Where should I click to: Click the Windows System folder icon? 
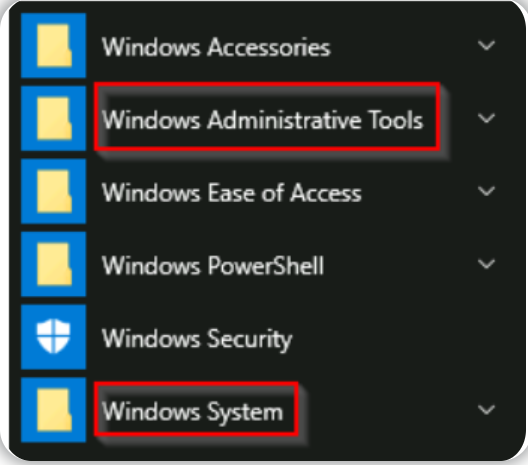coord(54,410)
